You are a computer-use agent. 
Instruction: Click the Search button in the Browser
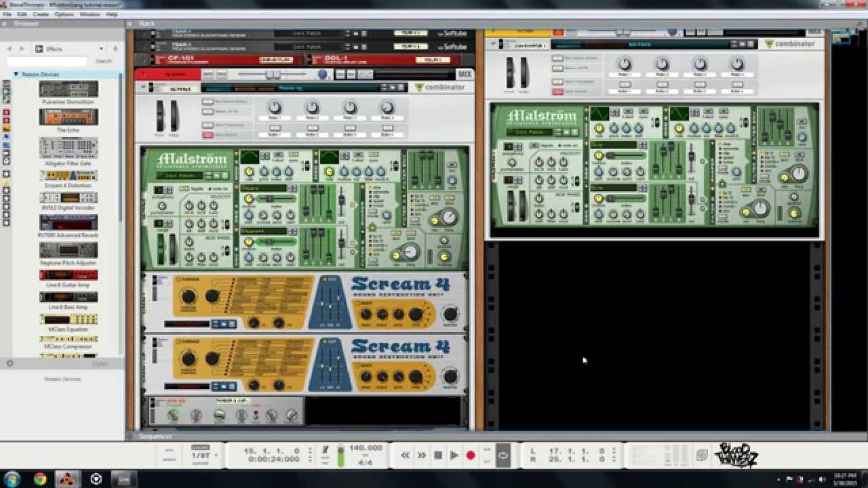point(104,61)
